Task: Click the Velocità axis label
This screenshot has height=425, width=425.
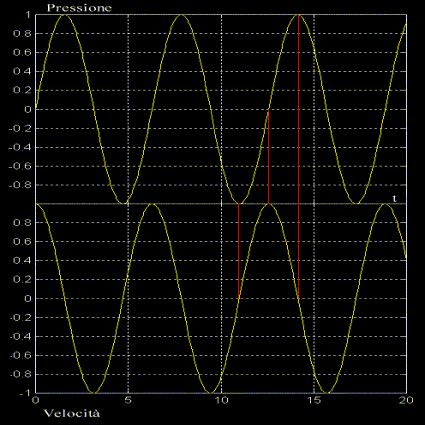Action: tap(72, 414)
